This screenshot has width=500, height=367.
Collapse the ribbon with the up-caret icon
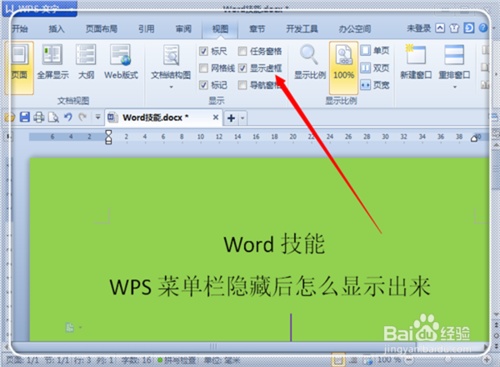pyautogui.click(x=440, y=28)
